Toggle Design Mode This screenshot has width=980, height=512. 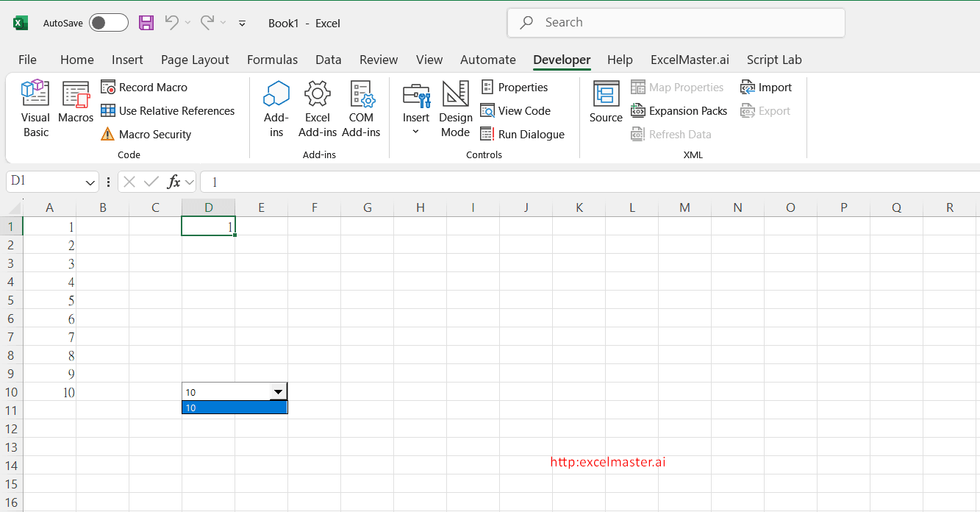tap(455, 108)
